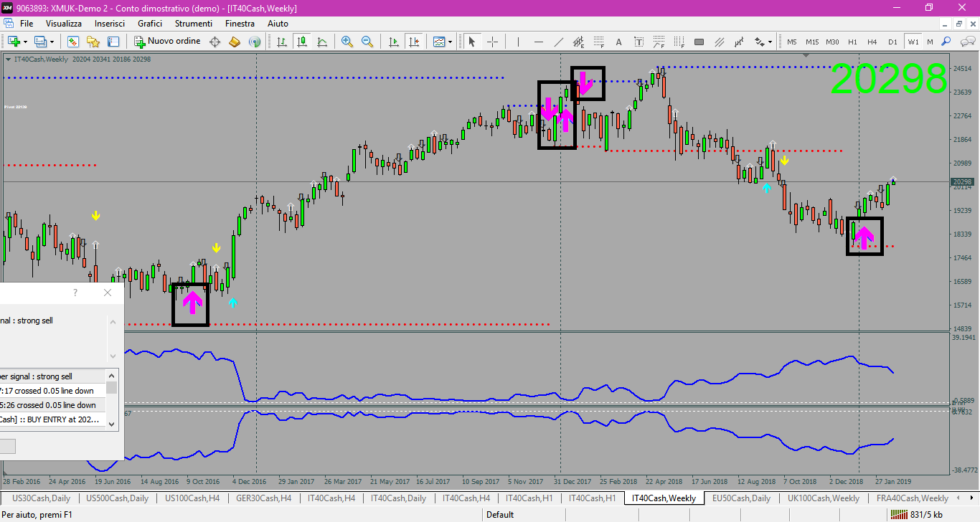Set timeframe to M15
Image resolution: width=980 pixels, height=522 pixels.
click(812, 42)
